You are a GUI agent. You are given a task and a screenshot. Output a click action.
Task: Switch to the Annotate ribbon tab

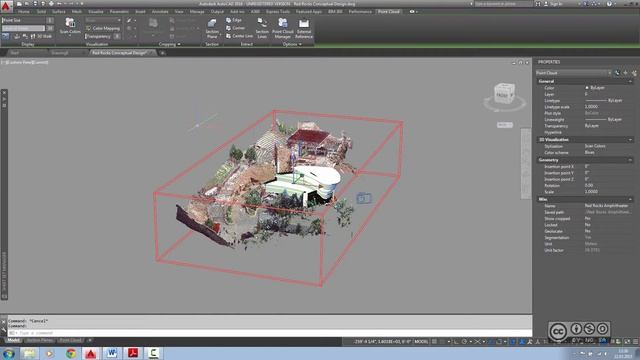pyautogui.click(x=160, y=12)
